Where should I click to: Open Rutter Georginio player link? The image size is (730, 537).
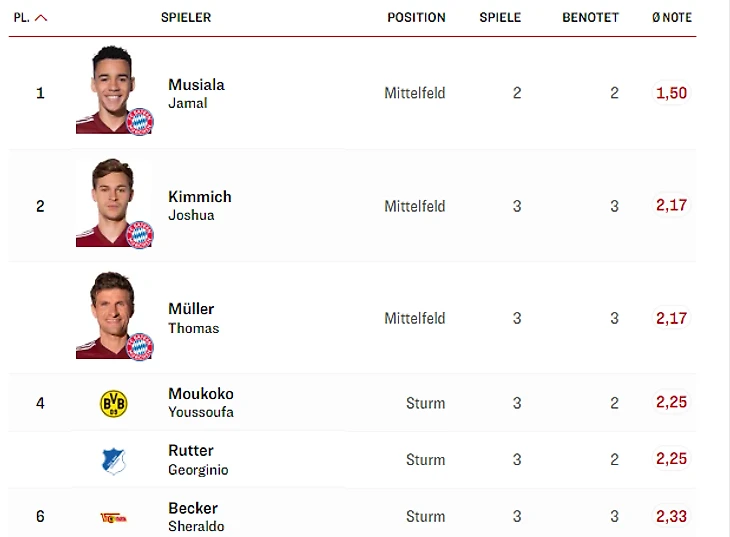pyautogui.click(x=198, y=459)
